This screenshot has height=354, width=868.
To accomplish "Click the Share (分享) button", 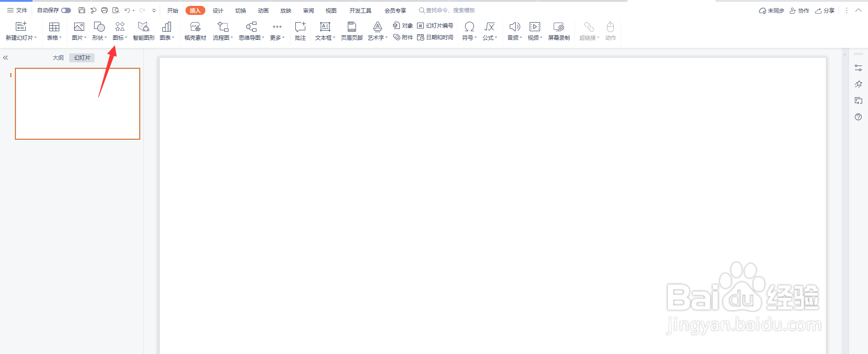I will pos(825,10).
